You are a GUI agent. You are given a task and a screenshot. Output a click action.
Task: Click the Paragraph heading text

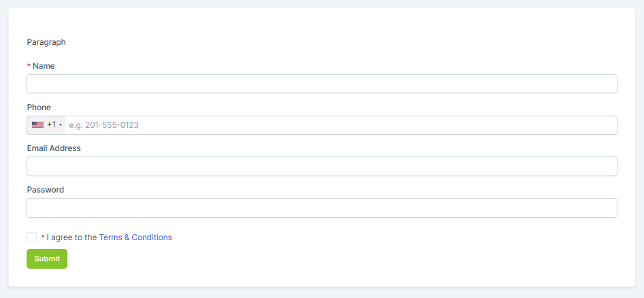pos(46,42)
